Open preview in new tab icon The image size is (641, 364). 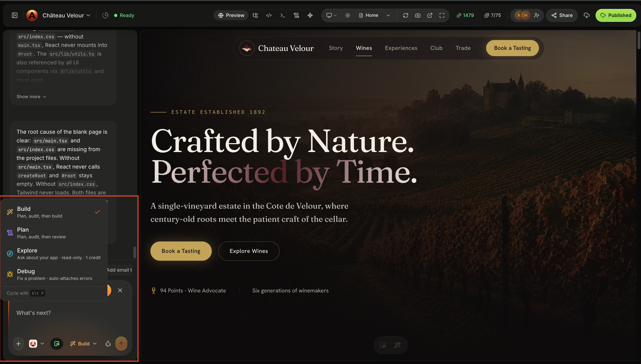tap(429, 15)
